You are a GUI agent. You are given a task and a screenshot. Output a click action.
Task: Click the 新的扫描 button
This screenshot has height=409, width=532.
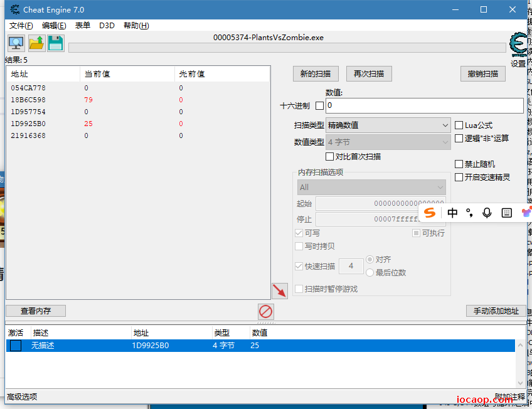(x=316, y=73)
